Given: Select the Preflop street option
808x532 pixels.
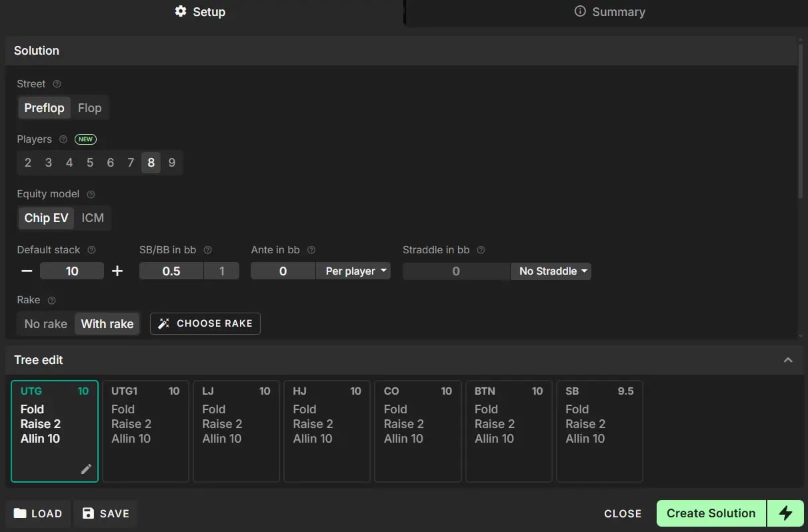Looking at the screenshot, I should click(44, 108).
